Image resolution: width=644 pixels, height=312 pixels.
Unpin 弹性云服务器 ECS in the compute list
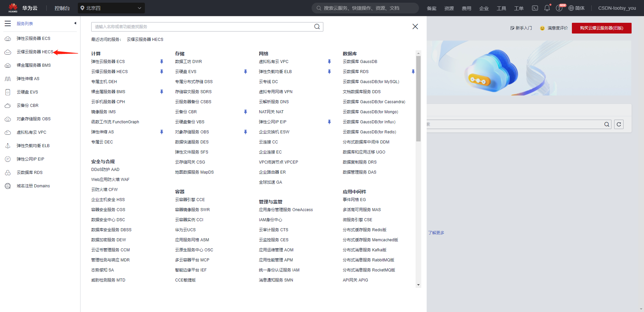point(162,62)
